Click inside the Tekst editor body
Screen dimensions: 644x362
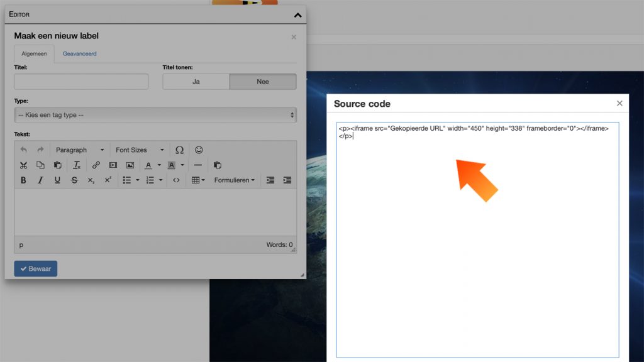[155, 212]
